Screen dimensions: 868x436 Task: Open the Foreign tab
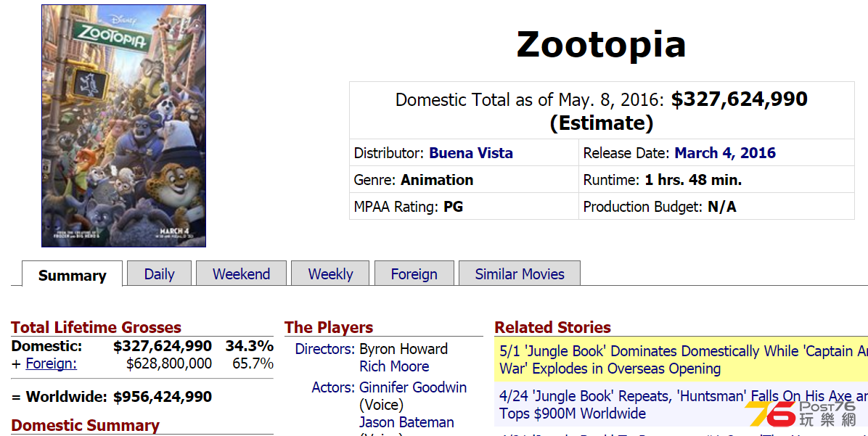414,274
